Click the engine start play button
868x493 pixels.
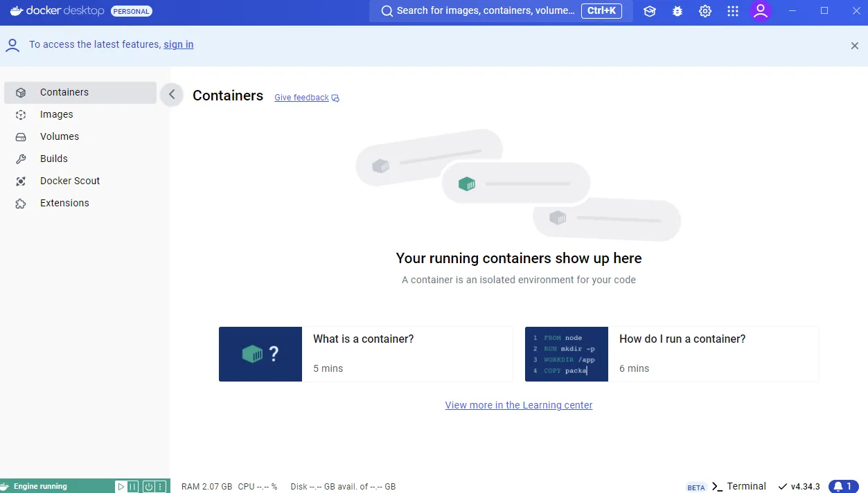121,487
